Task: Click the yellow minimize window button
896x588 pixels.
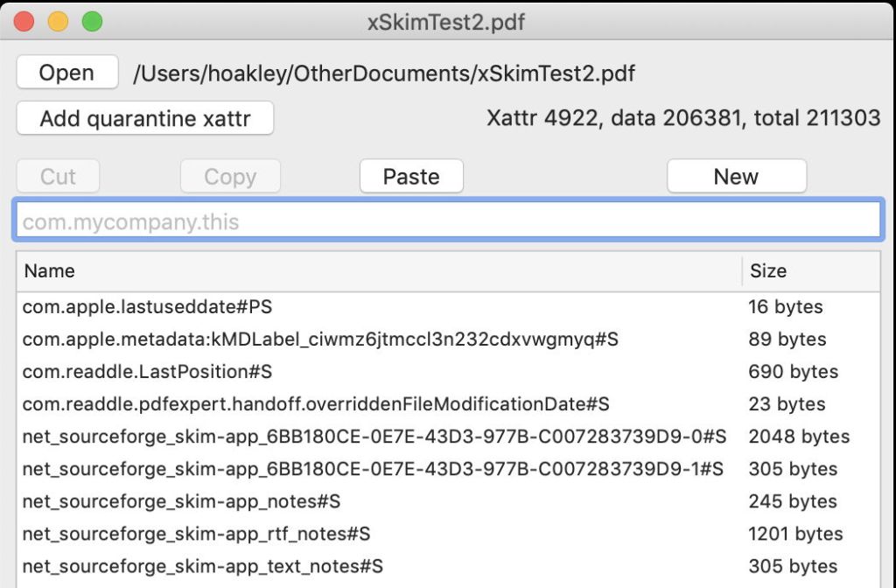Action: (x=58, y=22)
